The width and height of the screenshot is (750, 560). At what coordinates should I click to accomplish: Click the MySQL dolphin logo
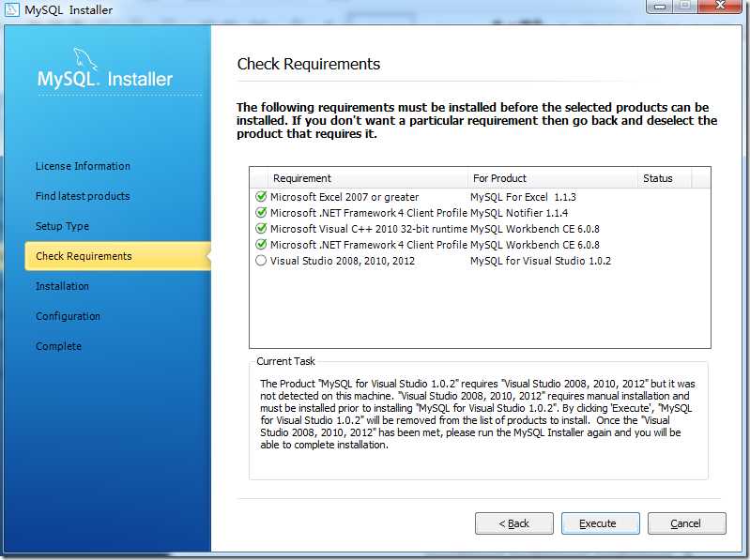[85, 59]
